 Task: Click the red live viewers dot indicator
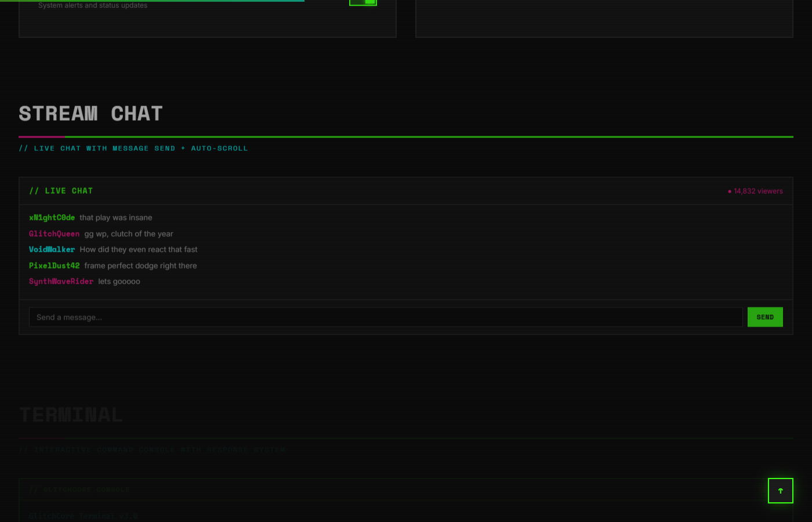pos(730,191)
